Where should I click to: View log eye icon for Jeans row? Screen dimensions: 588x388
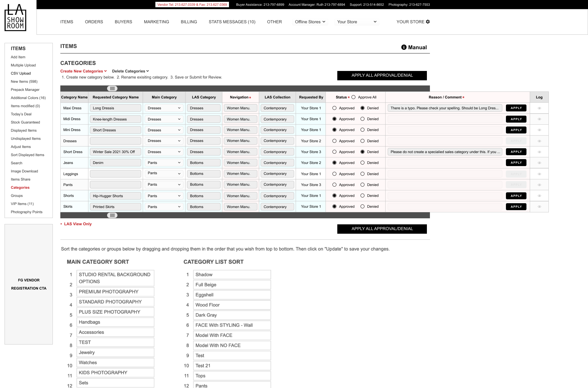point(539,163)
